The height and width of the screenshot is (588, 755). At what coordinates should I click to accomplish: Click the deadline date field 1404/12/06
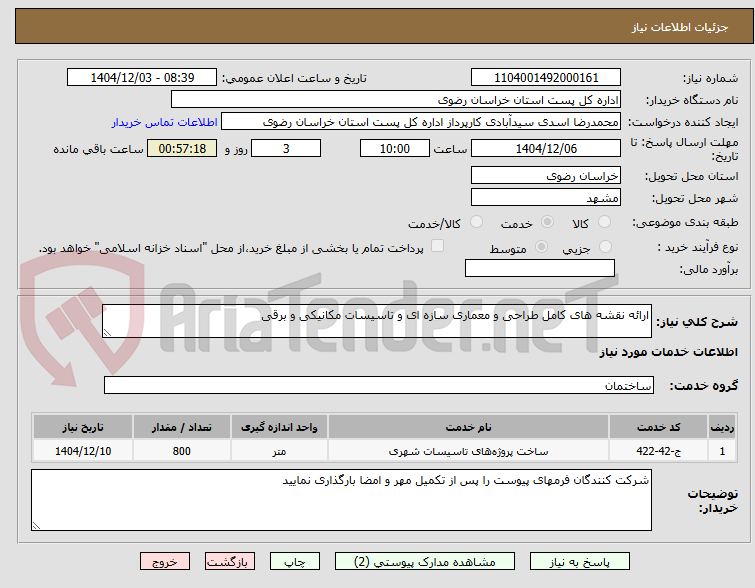tap(546, 148)
